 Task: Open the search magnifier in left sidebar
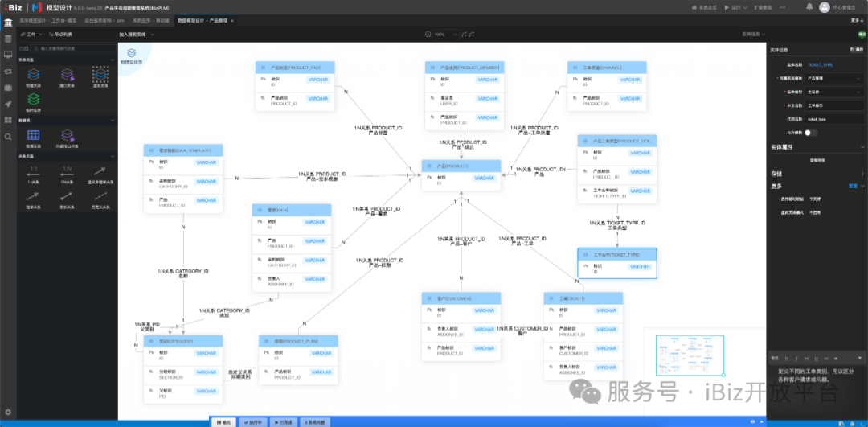click(x=8, y=137)
